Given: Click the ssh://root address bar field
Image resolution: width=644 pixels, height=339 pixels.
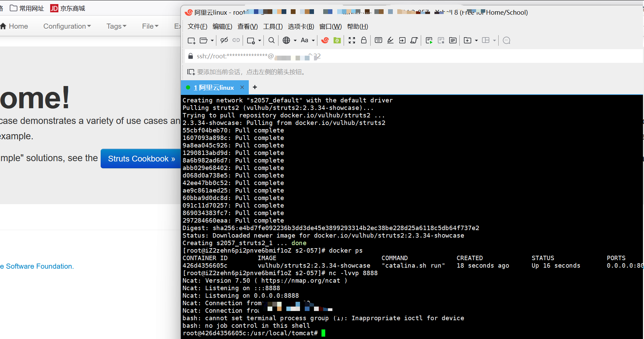Looking at the screenshot, I should (414, 56).
